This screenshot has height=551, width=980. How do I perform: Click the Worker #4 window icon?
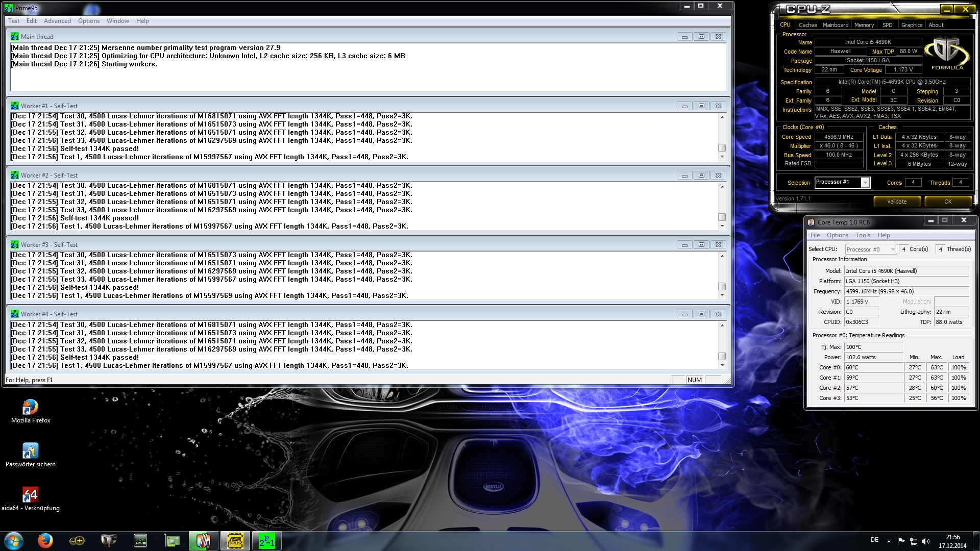pyautogui.click(x=15, y=314)
